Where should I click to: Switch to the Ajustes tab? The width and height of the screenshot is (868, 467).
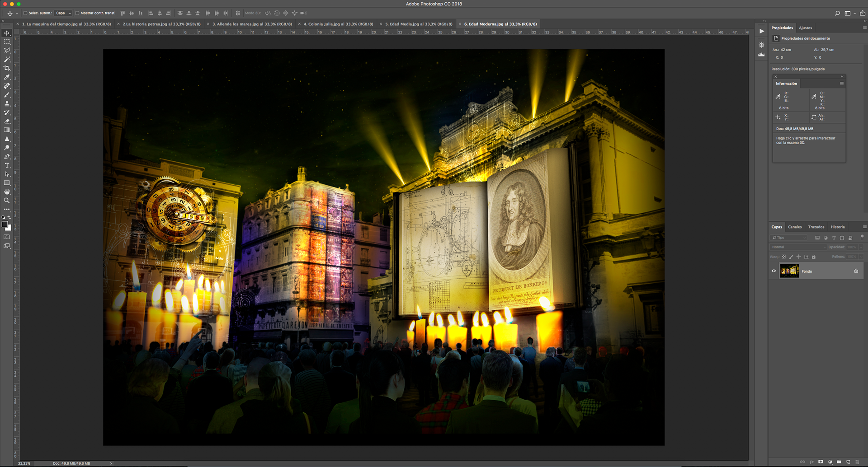click(x=806, y=28)
